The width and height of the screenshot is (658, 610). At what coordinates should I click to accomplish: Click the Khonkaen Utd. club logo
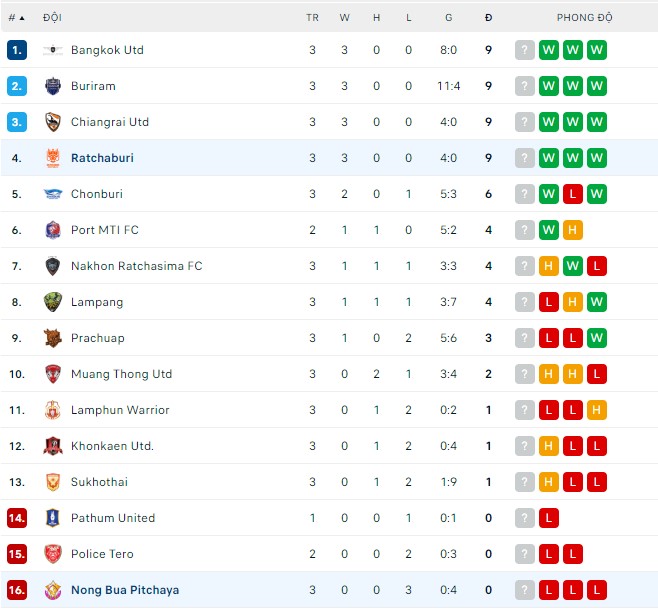[53, 446]
